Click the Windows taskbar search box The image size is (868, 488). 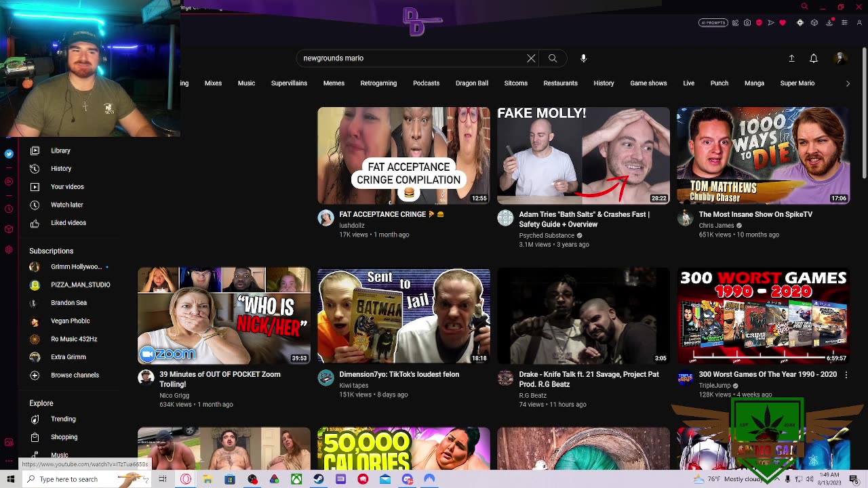(x=87, y=479)
